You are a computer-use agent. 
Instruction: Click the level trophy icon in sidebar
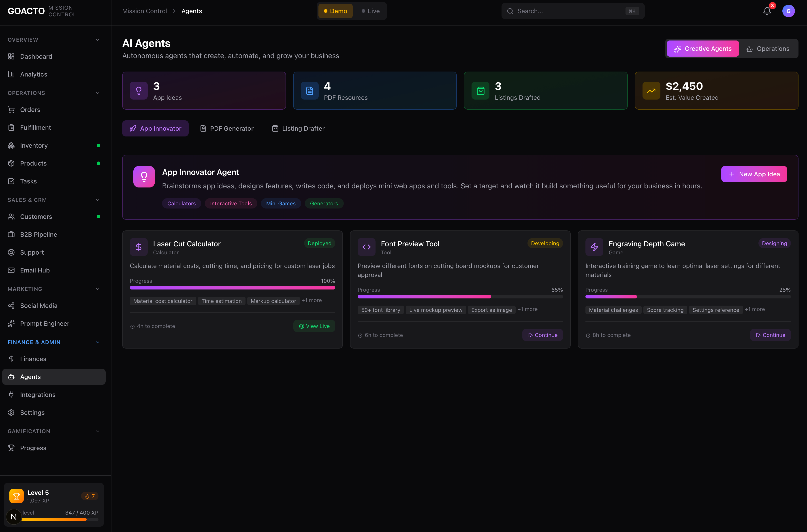point(16,496)
